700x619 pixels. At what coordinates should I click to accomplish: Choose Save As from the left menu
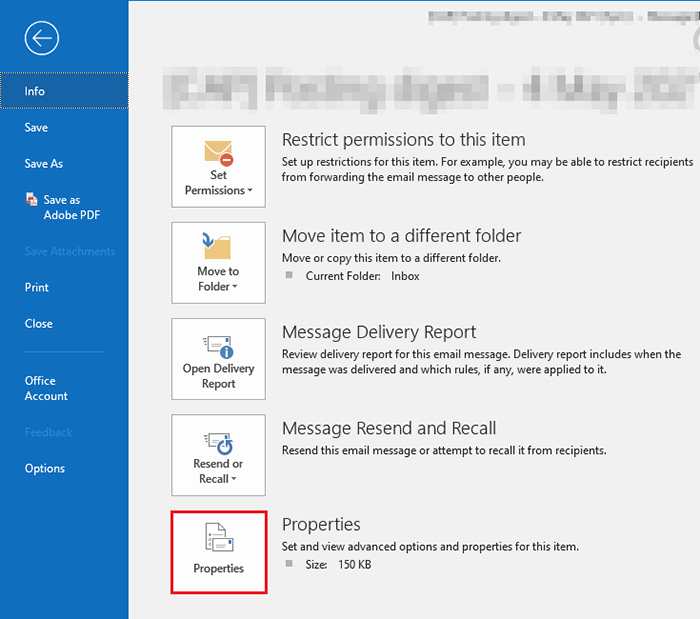click(x=44, y=164)
